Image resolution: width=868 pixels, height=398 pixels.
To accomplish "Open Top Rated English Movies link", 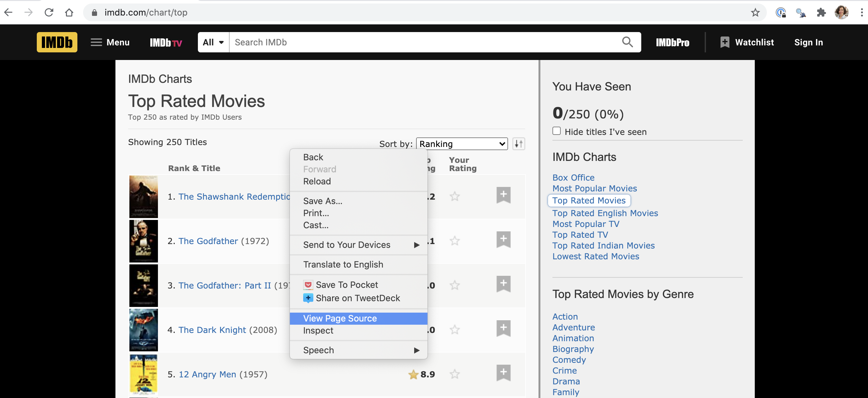I will pyautogui.click(x=605, y=213).
